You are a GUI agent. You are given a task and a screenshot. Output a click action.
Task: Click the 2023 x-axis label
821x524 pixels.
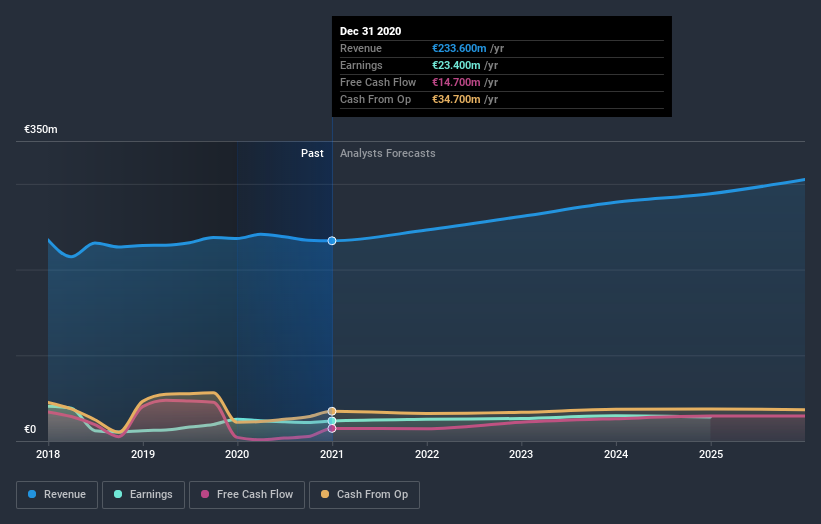click(x=521, y=454)
